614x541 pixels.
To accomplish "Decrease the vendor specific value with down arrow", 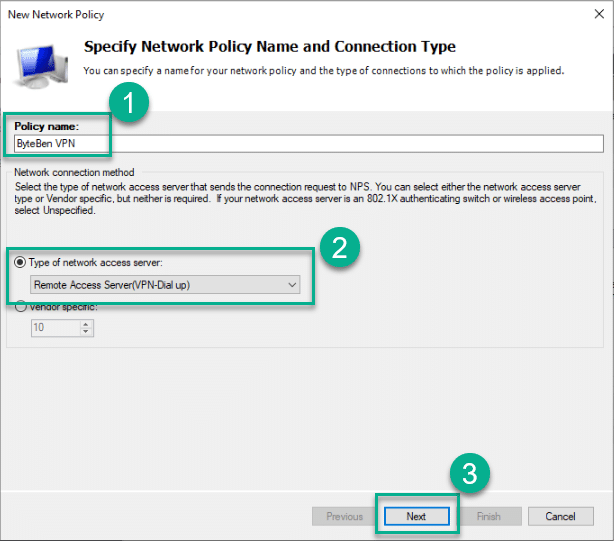I will pos(86,332).
